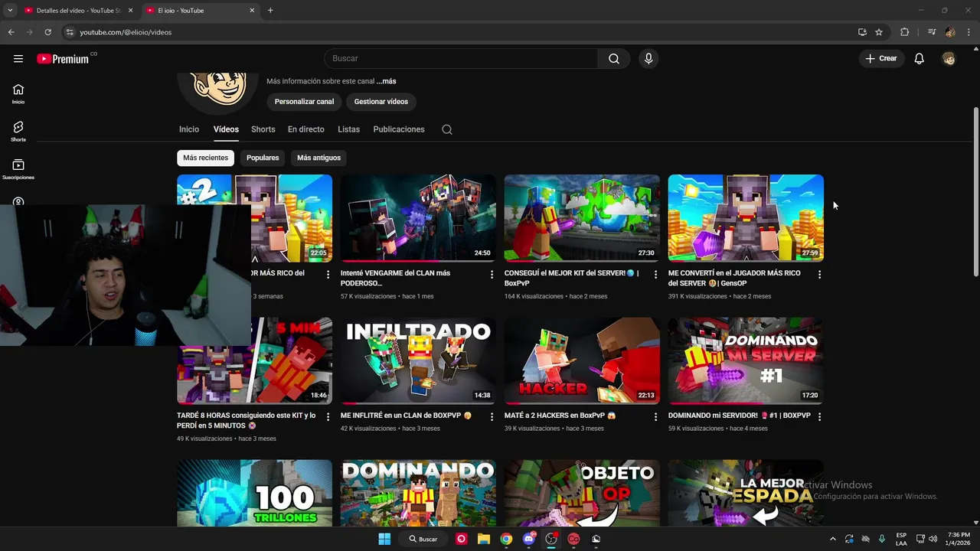
Task: Click Windows taskbar Buscar search box
Action: 423,539
